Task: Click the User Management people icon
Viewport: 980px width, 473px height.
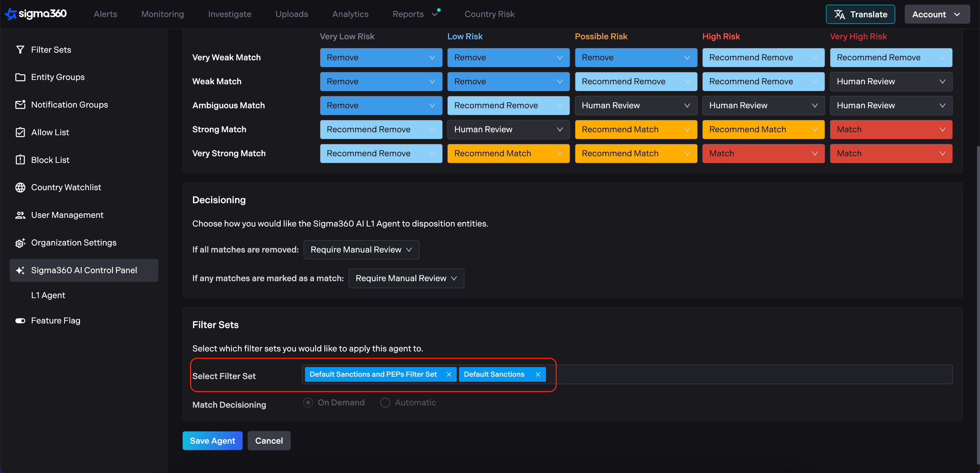Action: 20,215
